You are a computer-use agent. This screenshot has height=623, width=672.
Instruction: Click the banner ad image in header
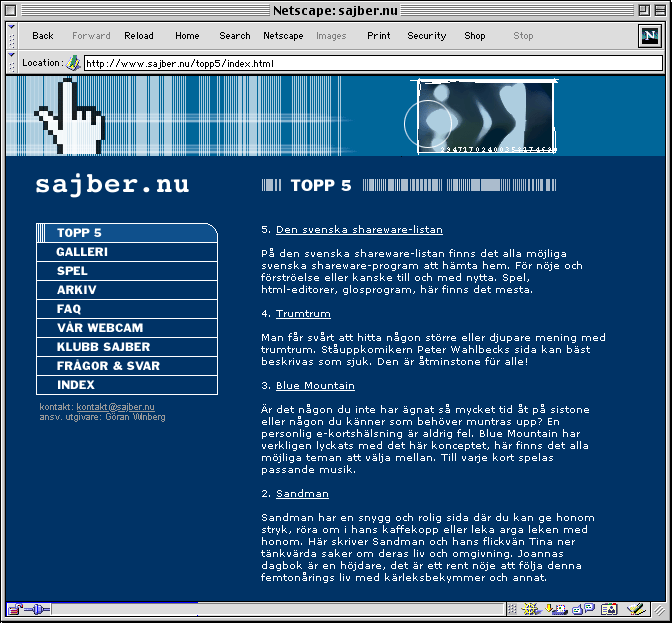[487, 117]
